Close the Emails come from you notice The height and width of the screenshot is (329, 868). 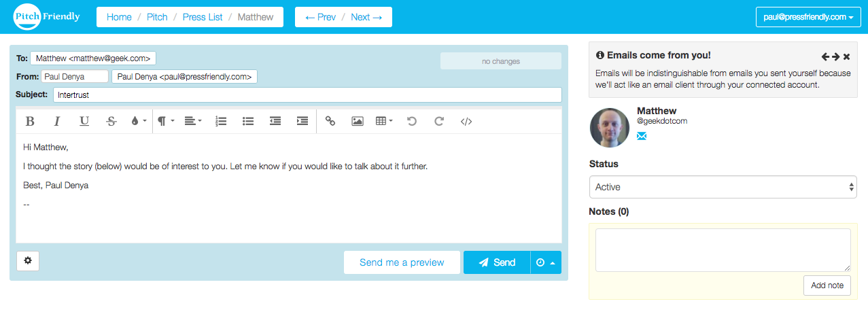point(847,57)
